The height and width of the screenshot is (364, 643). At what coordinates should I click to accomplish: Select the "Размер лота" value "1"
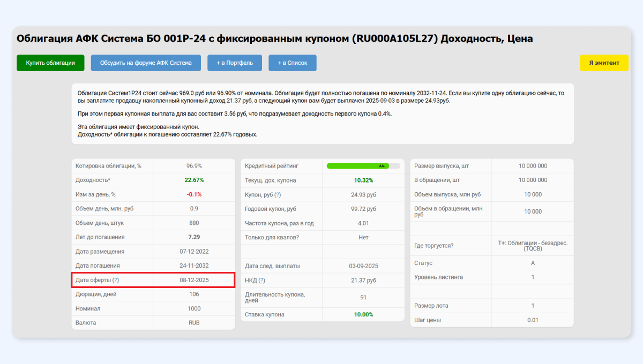533,306
